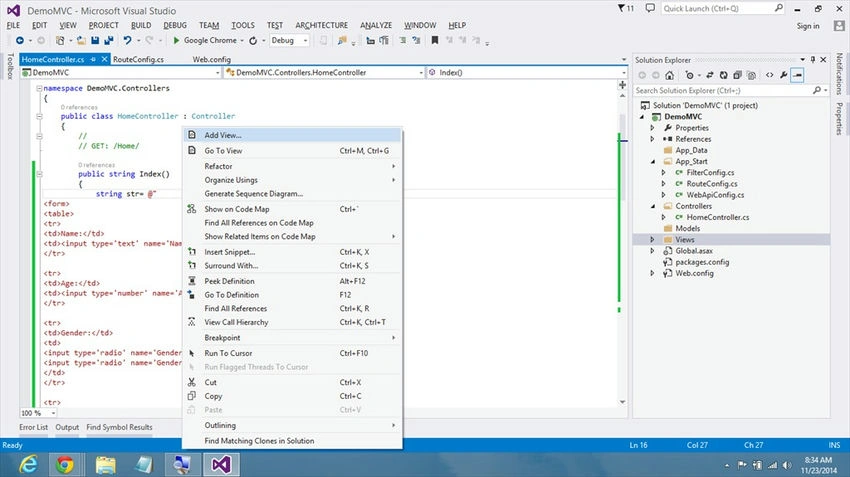Screen dimensions: 850x477
Task: Open the ARCHITECTURE menu
Action: point(321,25)
